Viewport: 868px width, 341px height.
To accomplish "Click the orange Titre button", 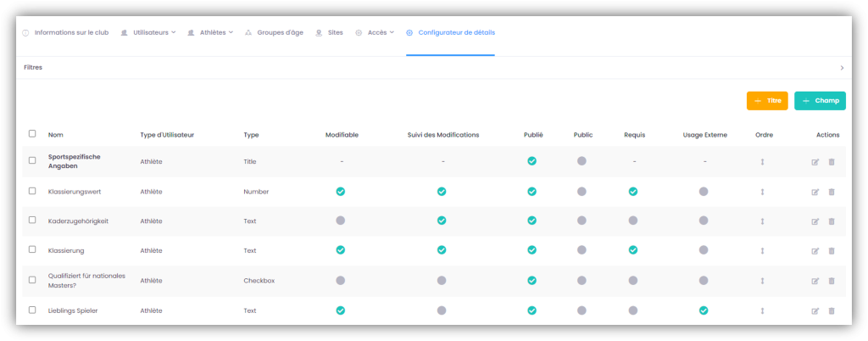I will [x=767, y=100].
